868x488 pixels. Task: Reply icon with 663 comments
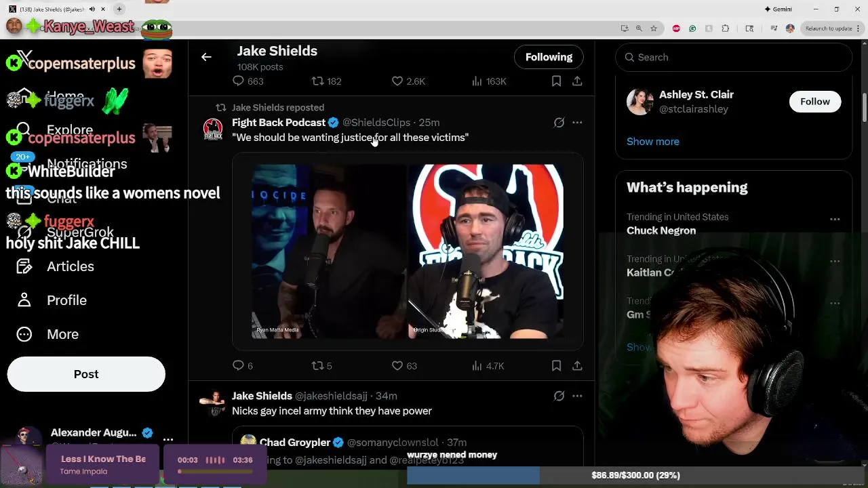[238, 81]
